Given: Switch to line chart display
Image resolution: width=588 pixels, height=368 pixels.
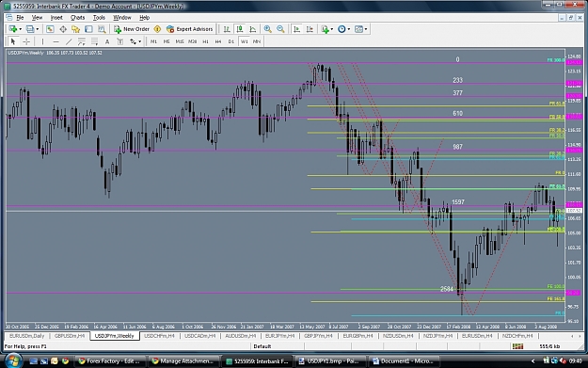Looking at the screenshot, I should [x=253, y=29].
